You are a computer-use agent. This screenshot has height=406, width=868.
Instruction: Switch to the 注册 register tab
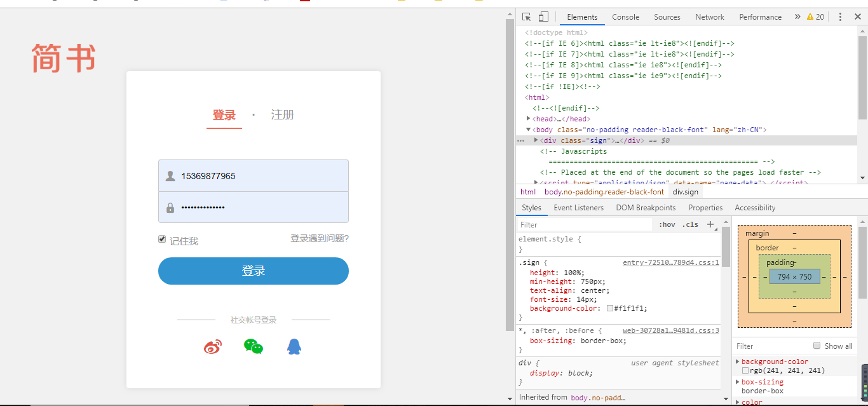click(283, 115)
